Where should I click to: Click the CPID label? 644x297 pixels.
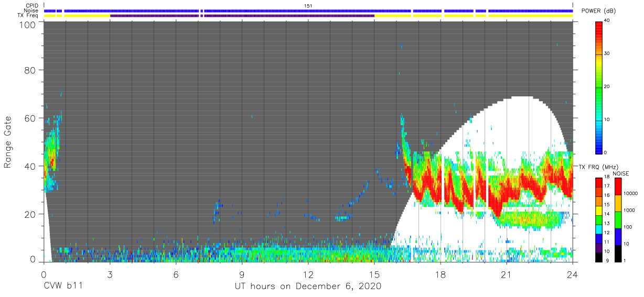pyautogui.click(x=33, y=5)
